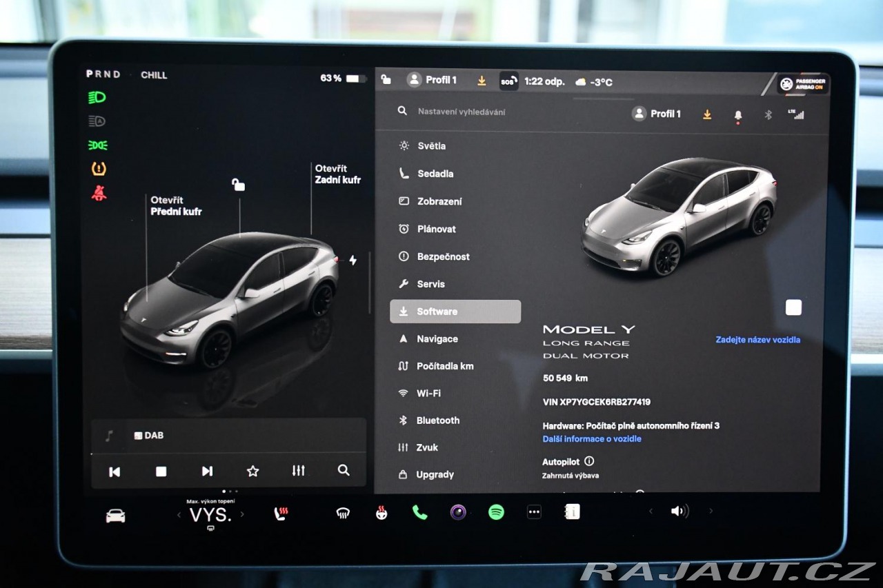The image size is (883, 588).
Task: Toggle the door lock above the car
Action: 239,185
